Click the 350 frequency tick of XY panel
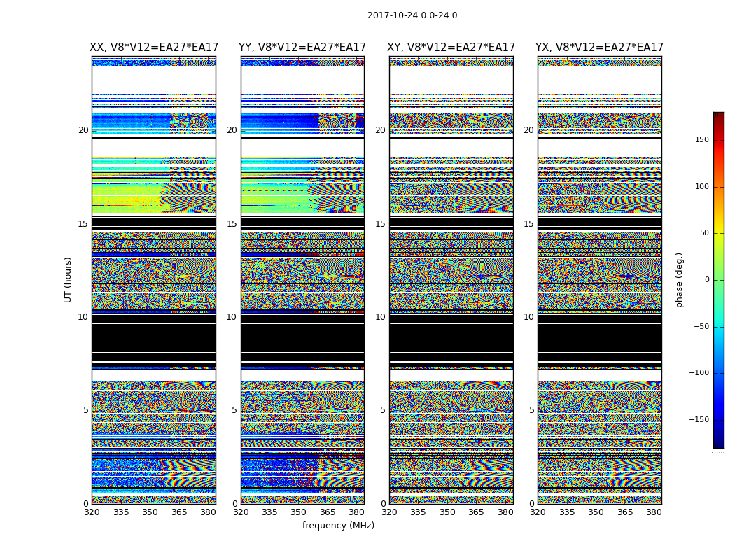735x560 pixels. tap(447, 512)
